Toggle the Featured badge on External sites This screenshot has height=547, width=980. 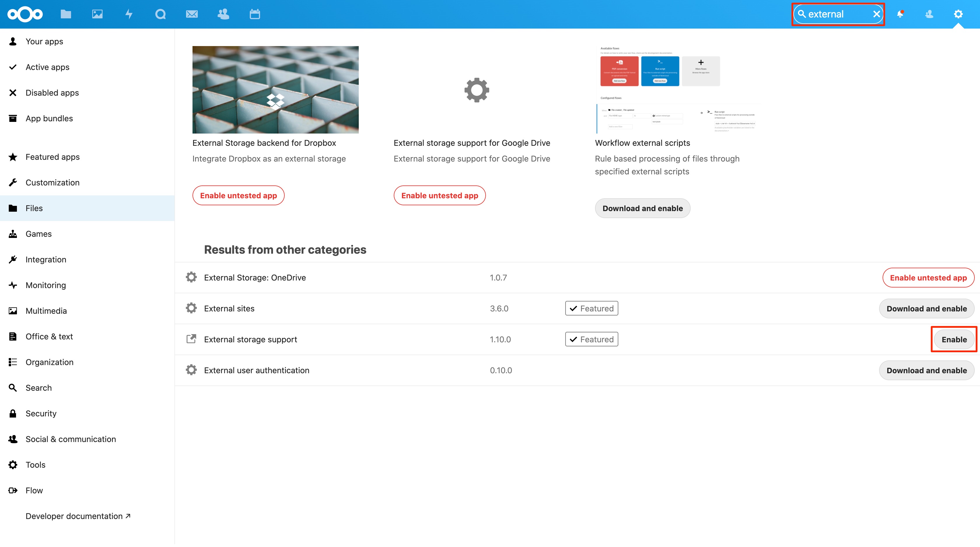pyautogui.click(x=591, y=308)
